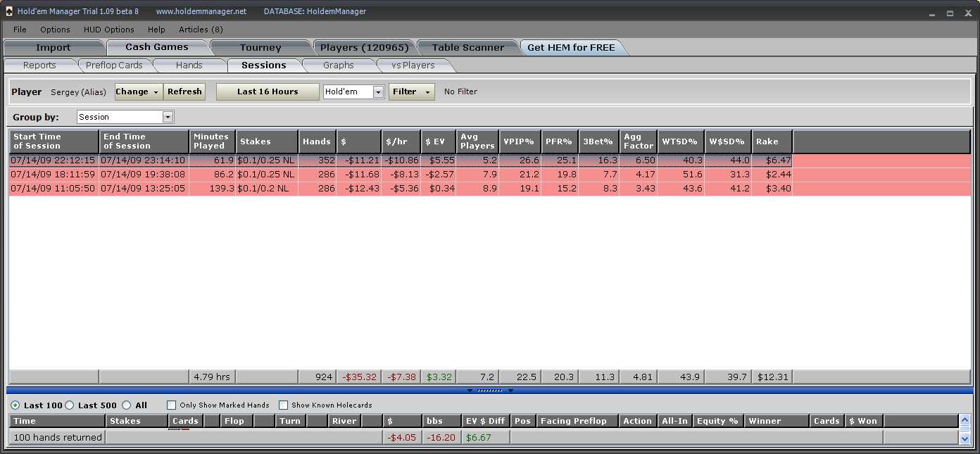Screen dimensions: 980x454
Task: Enable Only Show Marked Hands checkbox
Action: pos(171,405)
